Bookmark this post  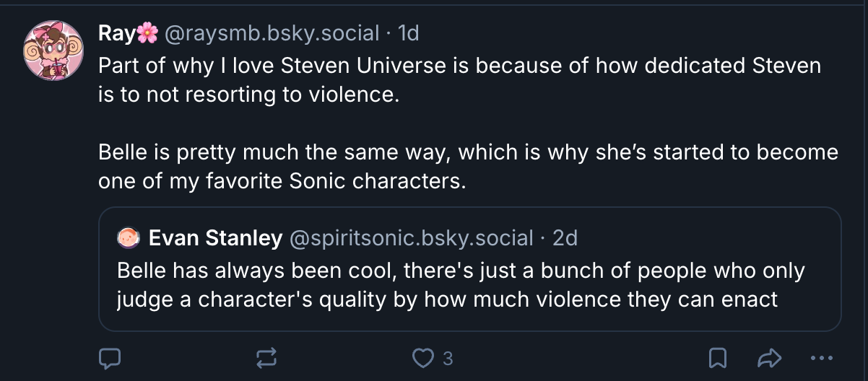tap(718, 357)
